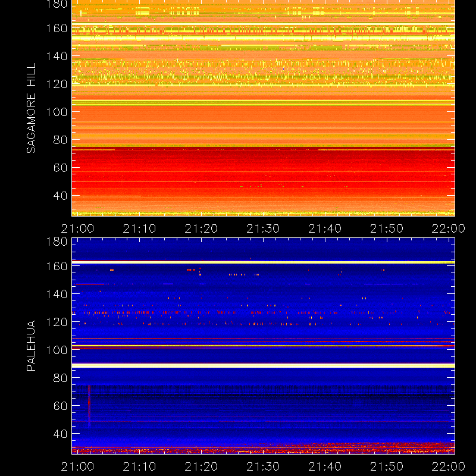Choose the 140 frequency label on Palehua axis
The image size is (476, 476).
pos(57,294)
